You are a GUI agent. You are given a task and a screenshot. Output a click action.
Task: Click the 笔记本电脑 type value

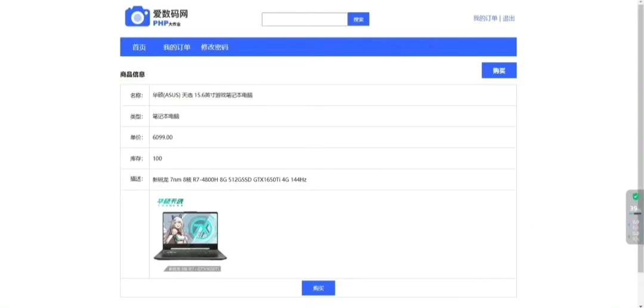click(x=166, y=116)
